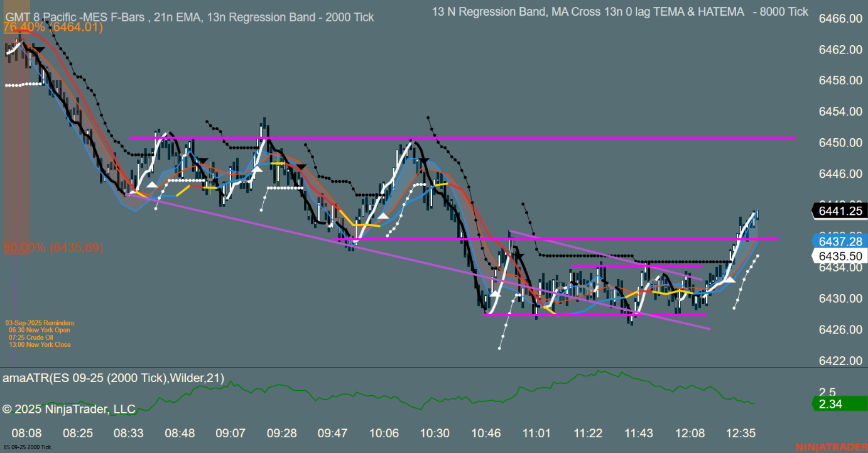Screen dimensions: 868x453
Task: Click the 10:30 time axis label
Action: (435, 434)
